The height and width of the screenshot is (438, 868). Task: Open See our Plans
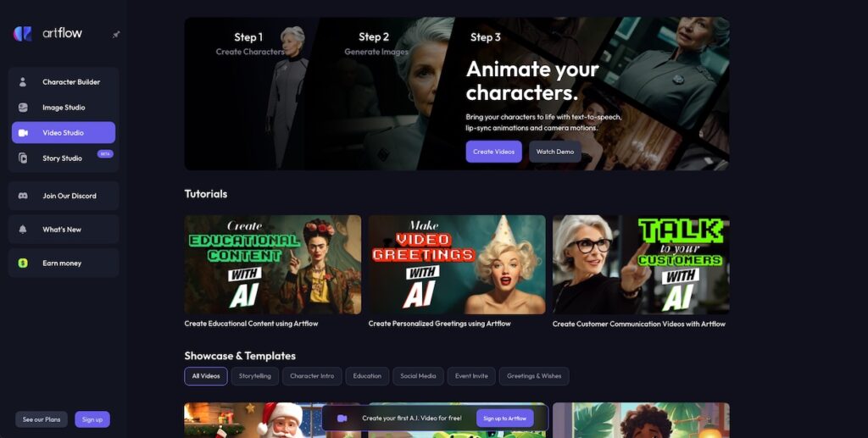42,419
